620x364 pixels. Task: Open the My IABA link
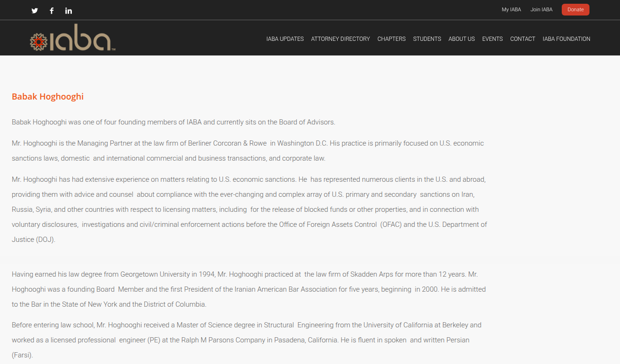point(511,9)
